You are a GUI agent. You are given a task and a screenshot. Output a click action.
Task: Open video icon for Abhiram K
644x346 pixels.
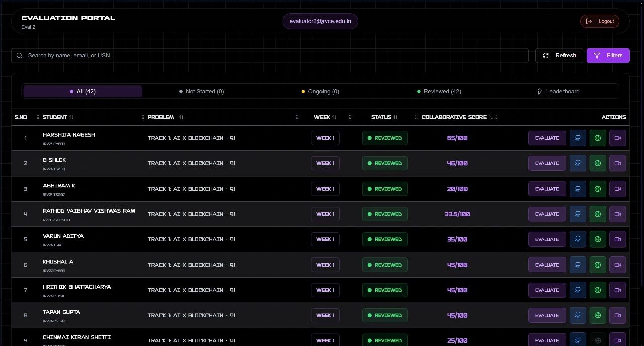click(x=617, y=189)
